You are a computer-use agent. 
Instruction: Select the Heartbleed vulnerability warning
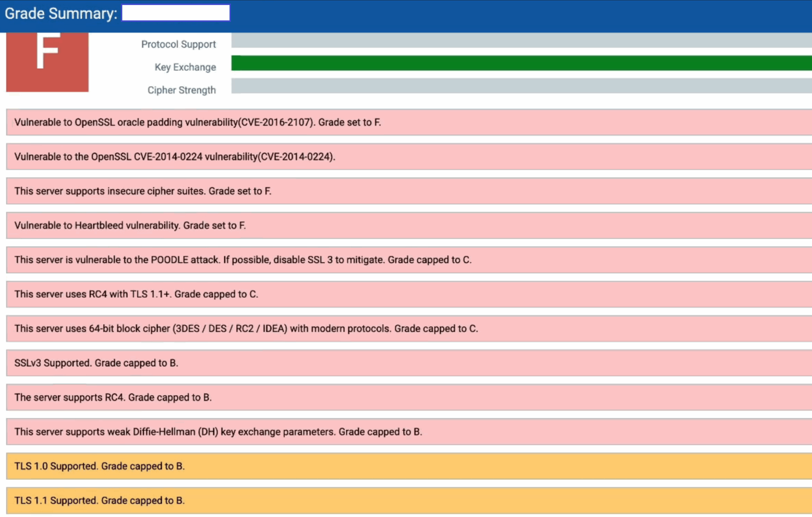pos(409,225)
